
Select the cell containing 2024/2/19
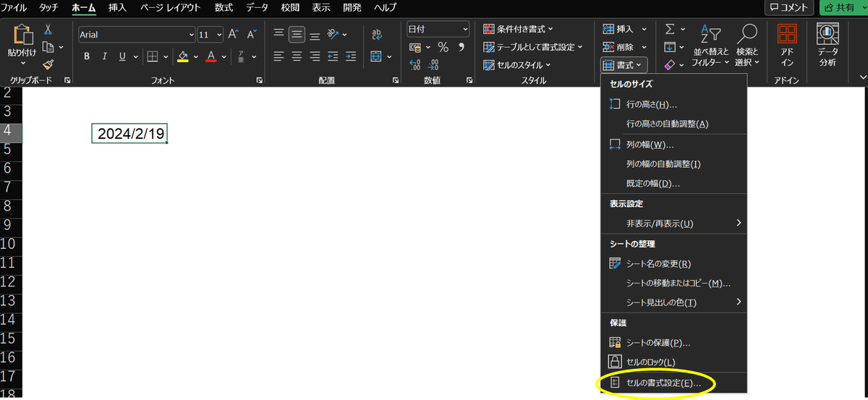point(129,134)
